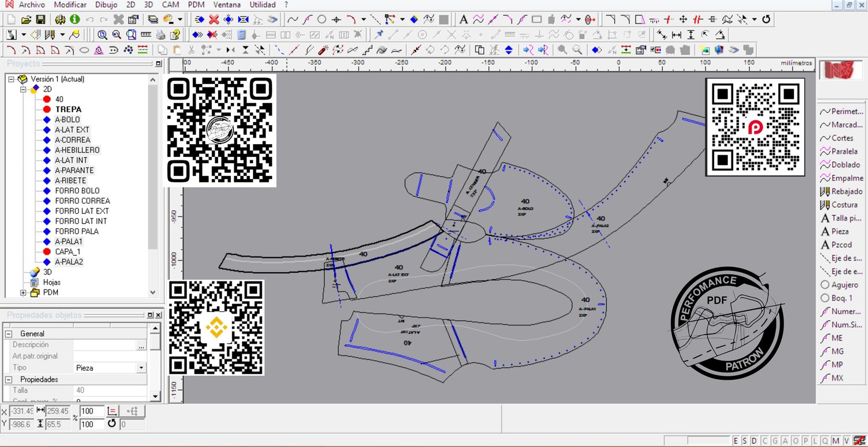Click the Descripción input field
Screen dimensions: 868x447
(x=105, y=345)
